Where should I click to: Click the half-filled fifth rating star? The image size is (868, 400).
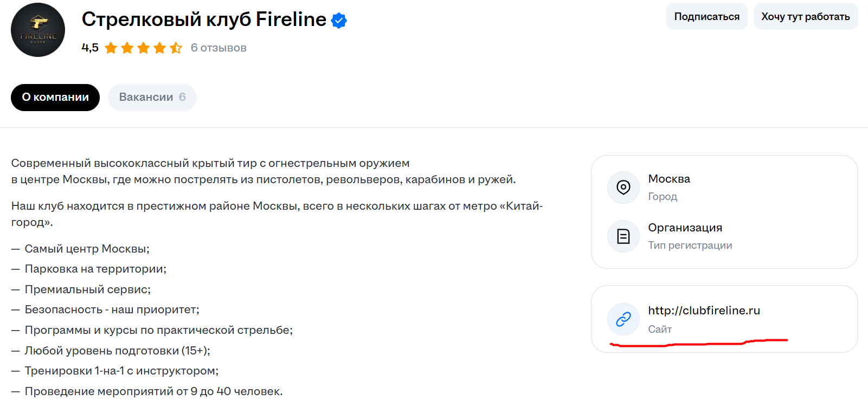tap(176, 48)
